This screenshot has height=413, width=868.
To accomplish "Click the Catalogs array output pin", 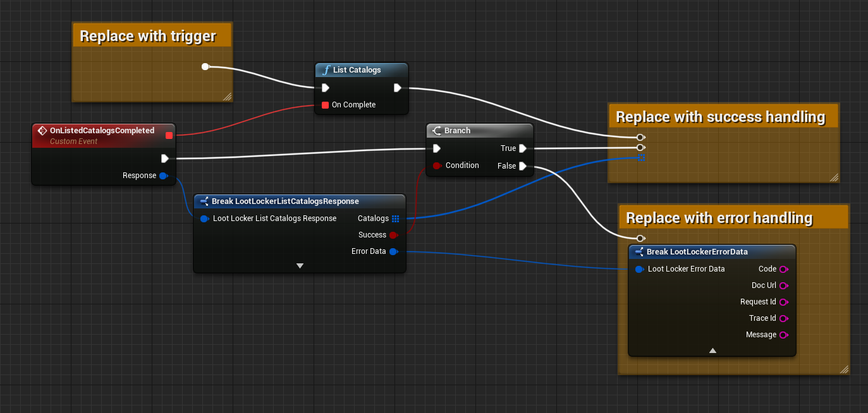I will [x=395, y=218].
